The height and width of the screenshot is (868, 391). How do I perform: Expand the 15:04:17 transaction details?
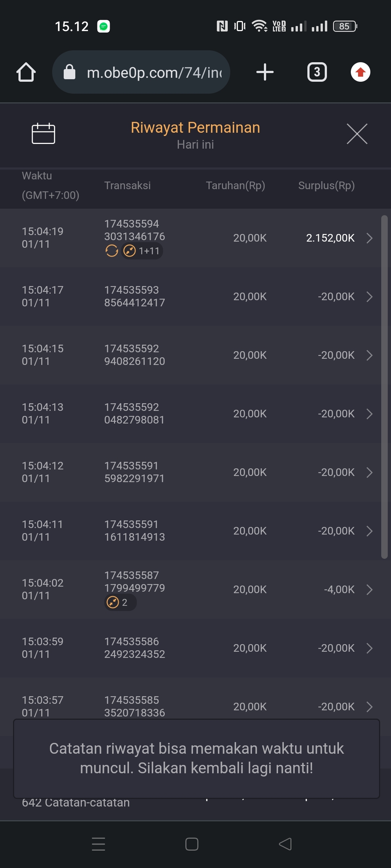pos(369,297)
